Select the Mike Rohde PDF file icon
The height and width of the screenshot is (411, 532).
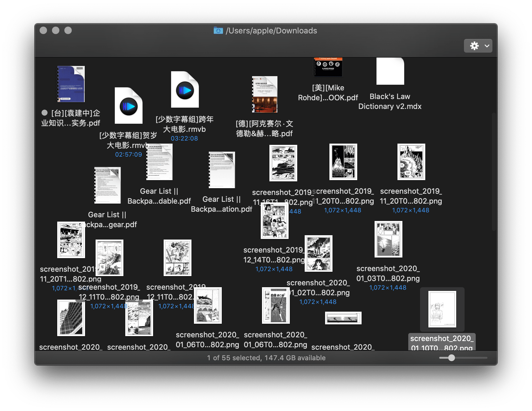tap(328, 67)
